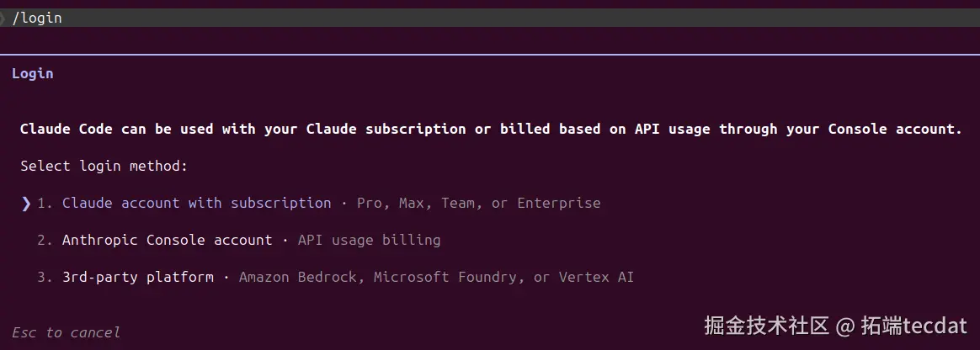Select Claude account with subscription option
980x350 pixels.
(x=196, y=203)
